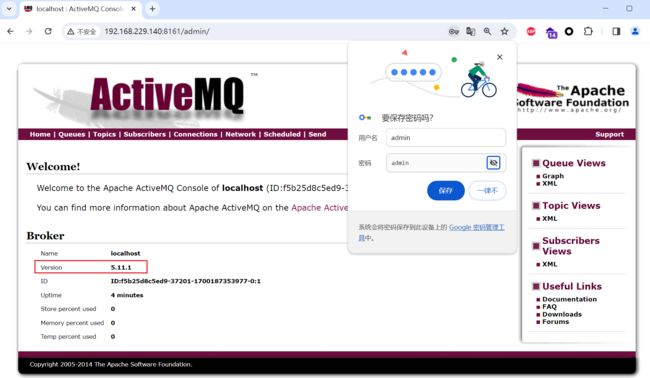Image resolution: width=650 pixels, height=378 pixels.
Task: Open the Scheduled menu item
Action: [282, 134]
